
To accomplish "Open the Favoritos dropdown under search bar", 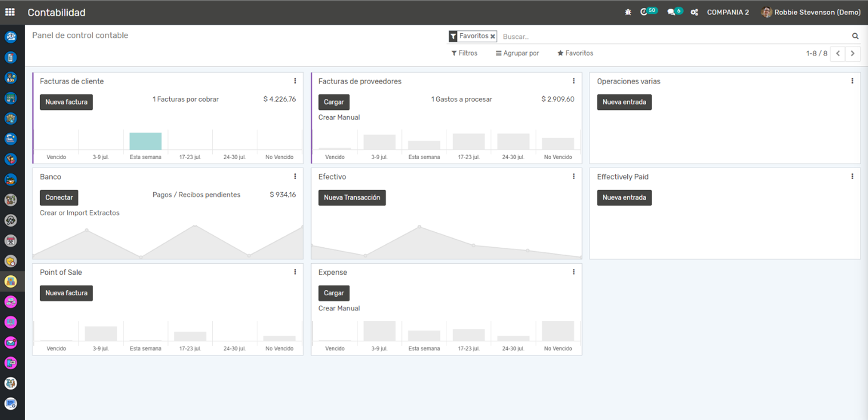I will pyautogui.click(x=575, y=53).
